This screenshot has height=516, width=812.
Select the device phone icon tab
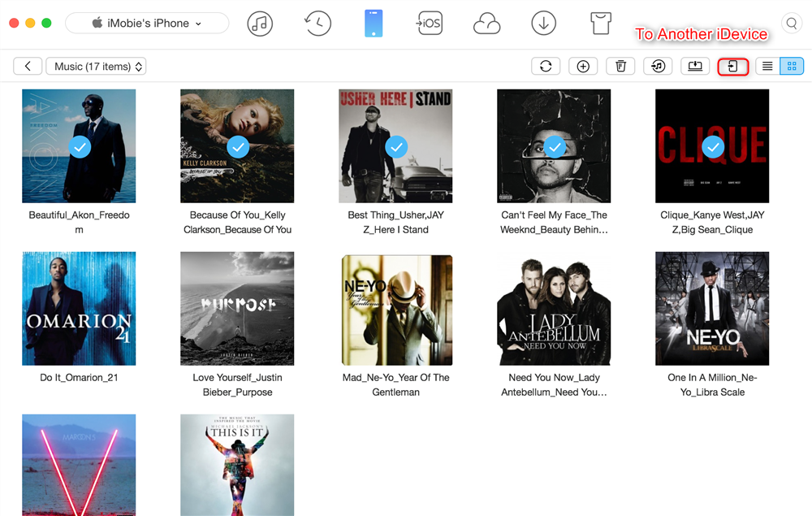pos(374,24)
